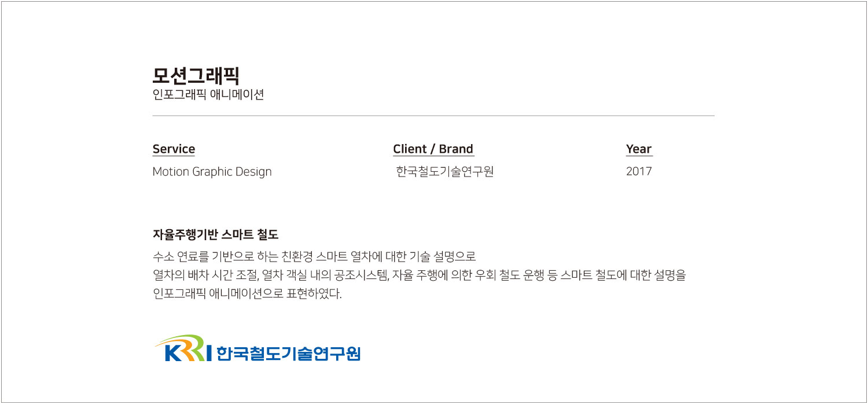Click the horizontal divider line below the title

click(x=433, y=116)
